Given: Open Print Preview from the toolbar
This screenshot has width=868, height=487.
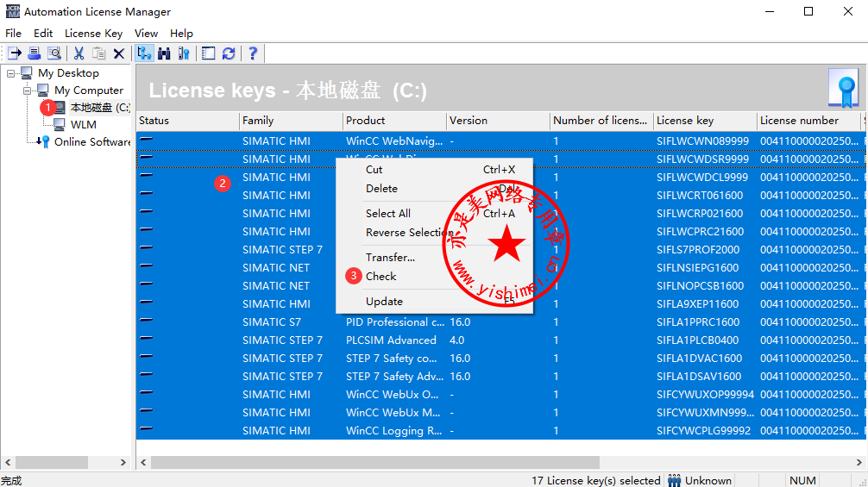Looking at the screenshot, I should pyautogui.click(x=54, y=53).
